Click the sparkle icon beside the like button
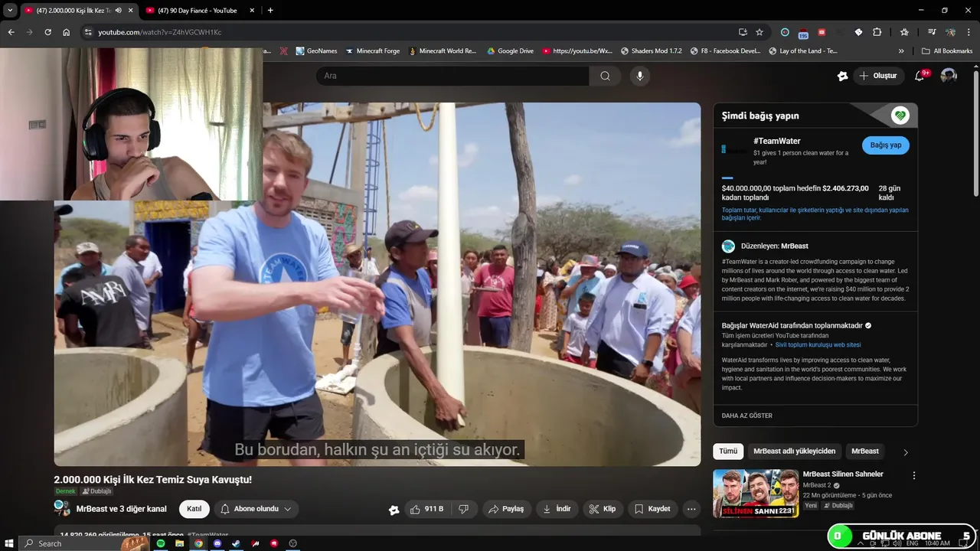The width and height of the screenshot is (980, 551). click(394, 510)
